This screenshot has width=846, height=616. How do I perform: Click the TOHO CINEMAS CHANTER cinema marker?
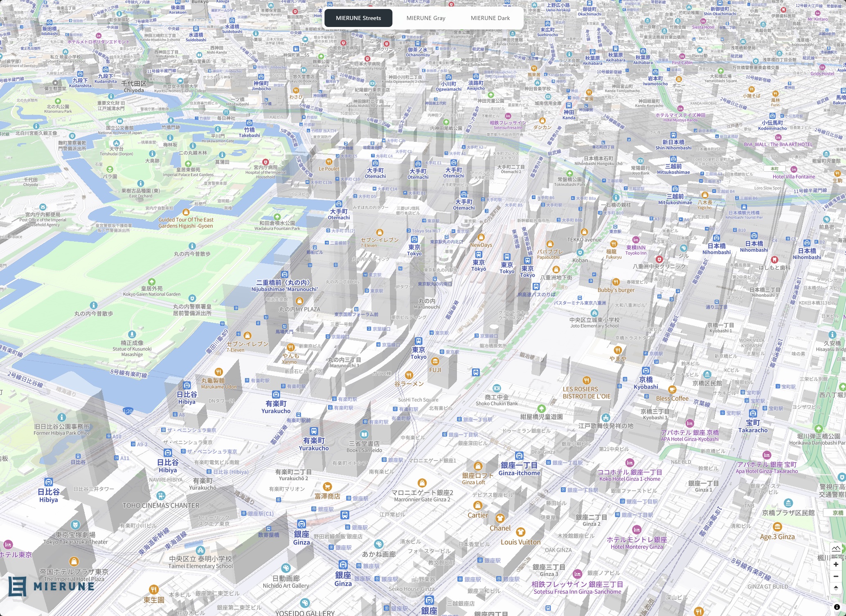click(161, 496)
